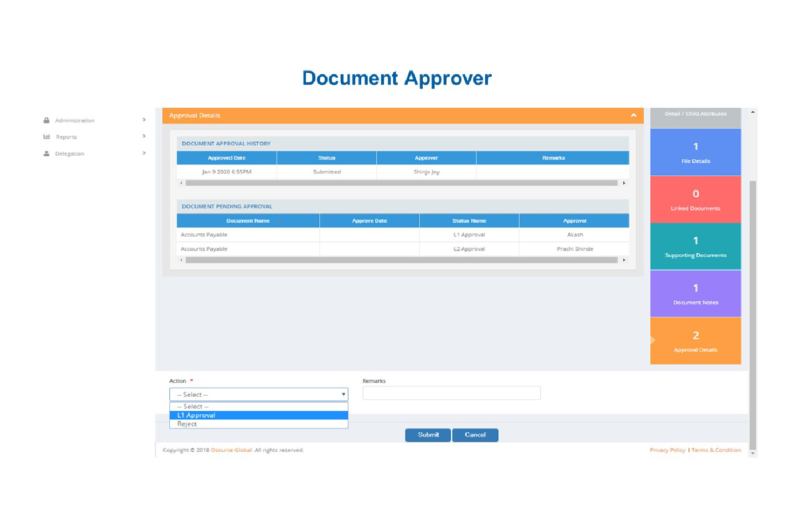798x532 pixels.
Task: Click the approval history scrollbar right arrow
Action: pos(624,183)
